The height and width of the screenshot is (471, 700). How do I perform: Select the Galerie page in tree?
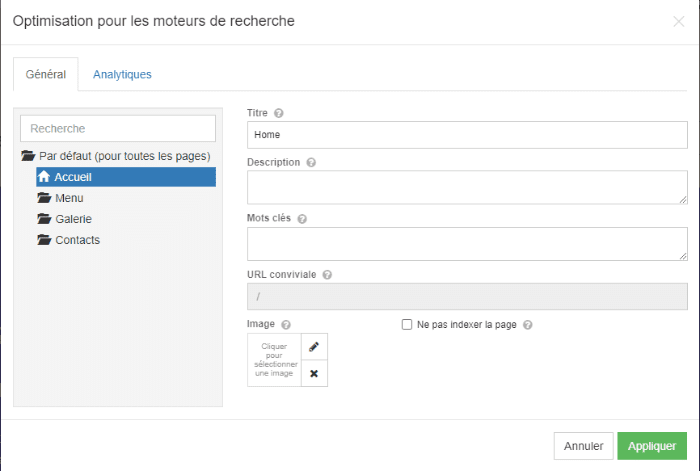pyautogui.click(x=73, y=219)
